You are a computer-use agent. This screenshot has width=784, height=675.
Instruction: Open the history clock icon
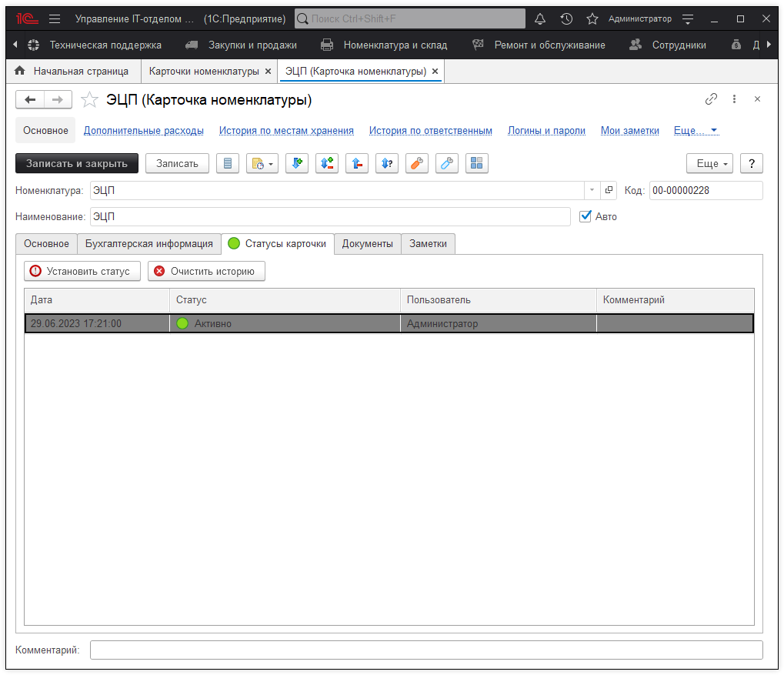(x=566, y=18)
